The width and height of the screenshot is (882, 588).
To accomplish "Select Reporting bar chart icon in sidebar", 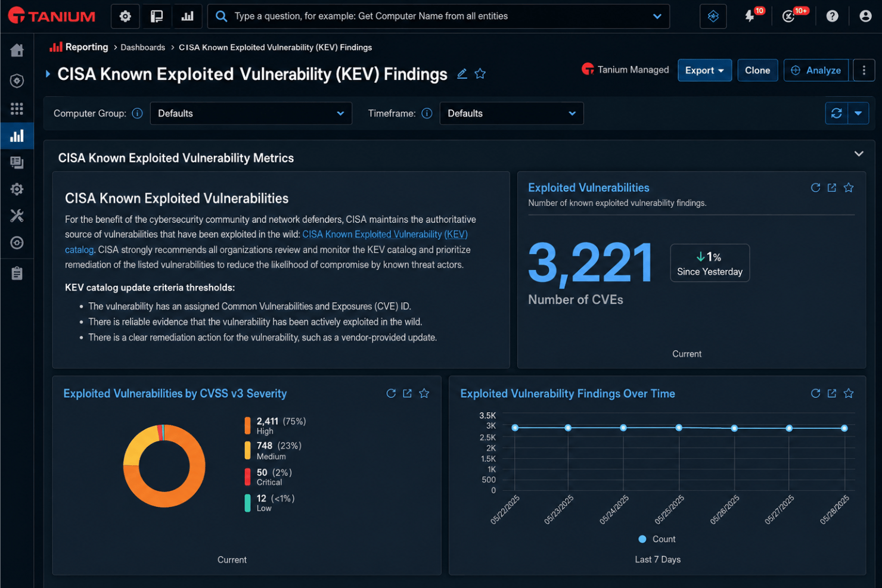I will click(17, 136).
